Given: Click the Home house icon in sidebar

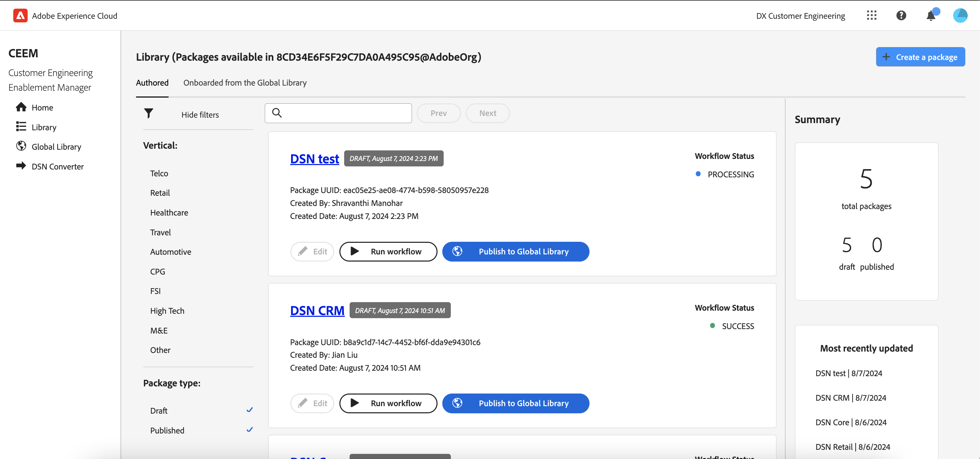Looking at the screenshot, I should tap(21, 107).
